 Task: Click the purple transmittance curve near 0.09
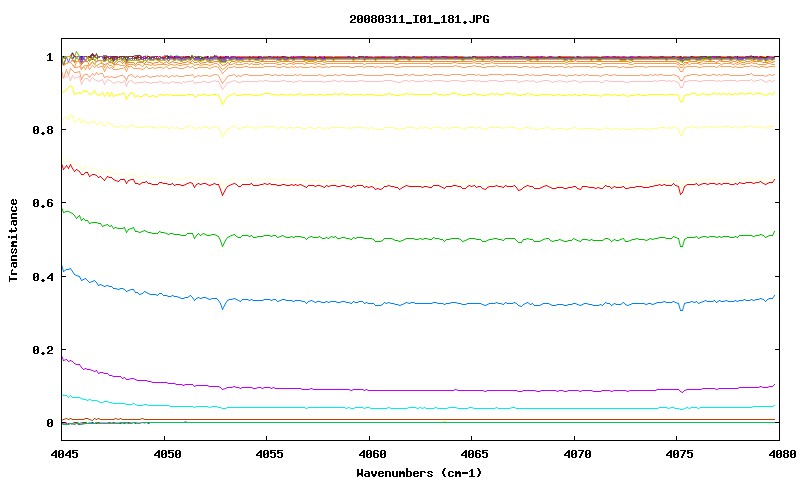(418, 390)
